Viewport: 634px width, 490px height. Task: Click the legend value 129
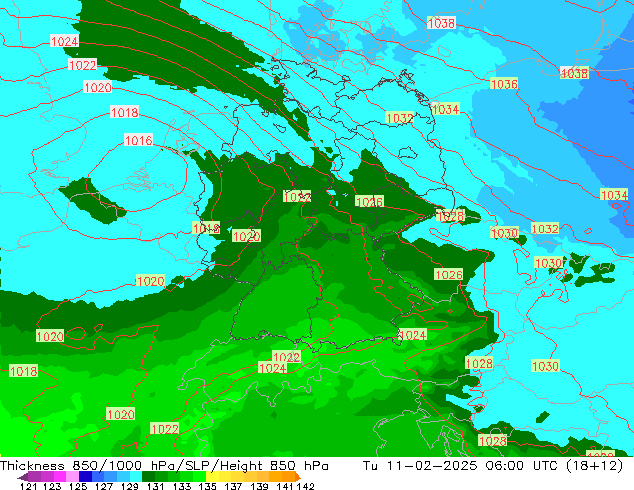pyautogui.click(x=129, y=486)
